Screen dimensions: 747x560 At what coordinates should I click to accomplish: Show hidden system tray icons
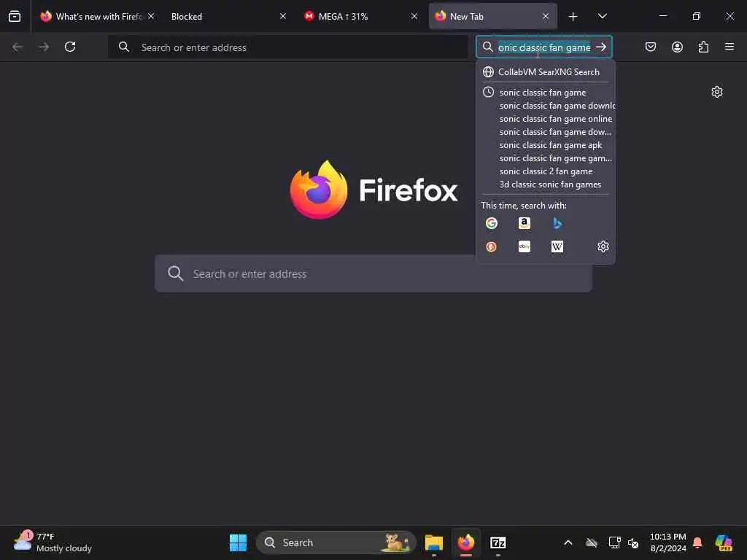[568, 542]
